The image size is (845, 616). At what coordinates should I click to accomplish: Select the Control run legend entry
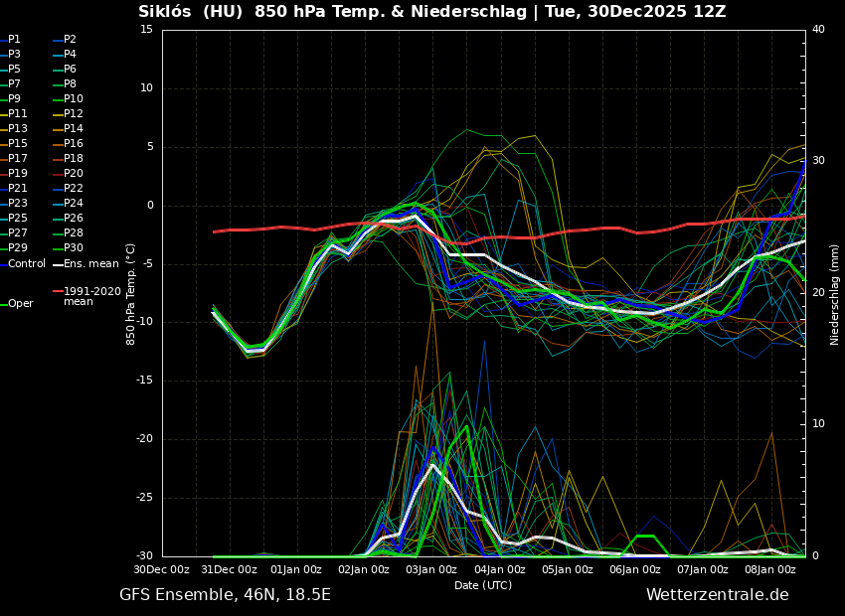[27, 263]
